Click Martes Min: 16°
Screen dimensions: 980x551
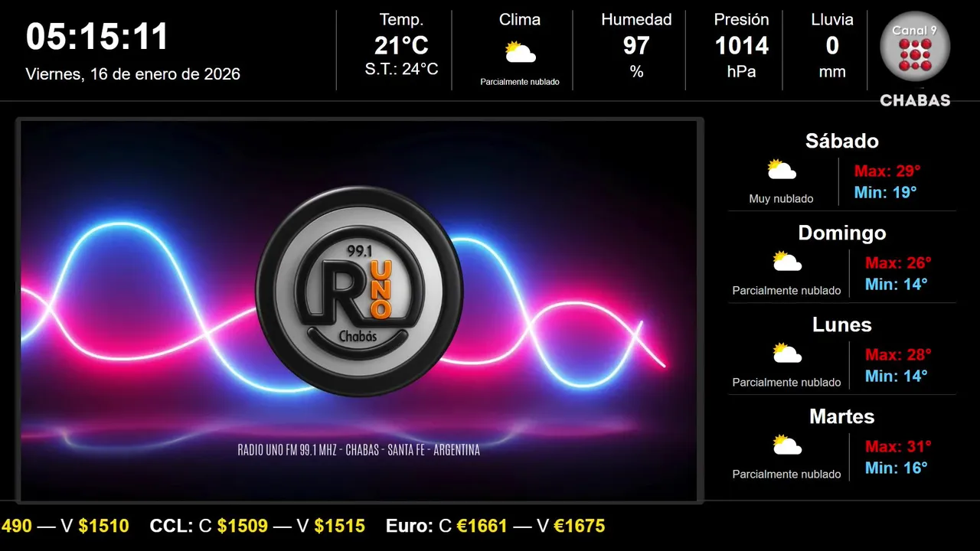click(x=896, y=468)
